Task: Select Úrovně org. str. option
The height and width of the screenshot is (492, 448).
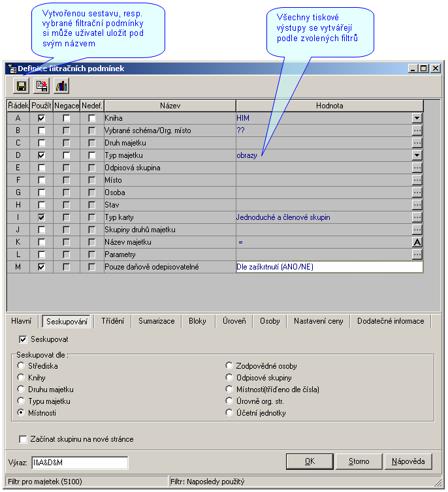Action: (229, 401)
